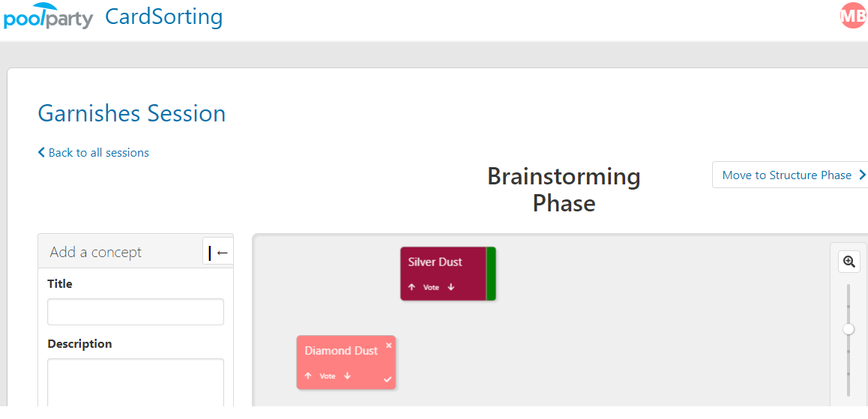Click the checkmark on Diamond Dust card
Image resolution: width=868 pixels, height=419 pixels.
388,380
